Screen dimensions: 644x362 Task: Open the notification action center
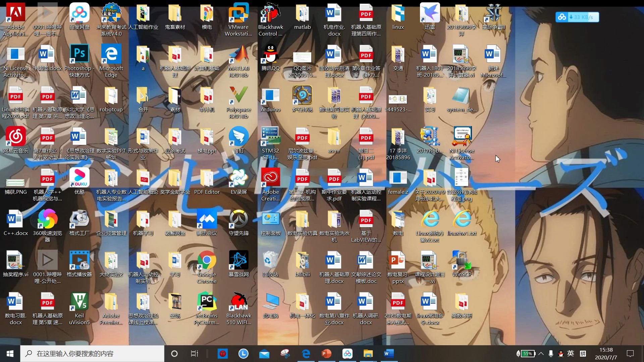[x=630, y=354]
